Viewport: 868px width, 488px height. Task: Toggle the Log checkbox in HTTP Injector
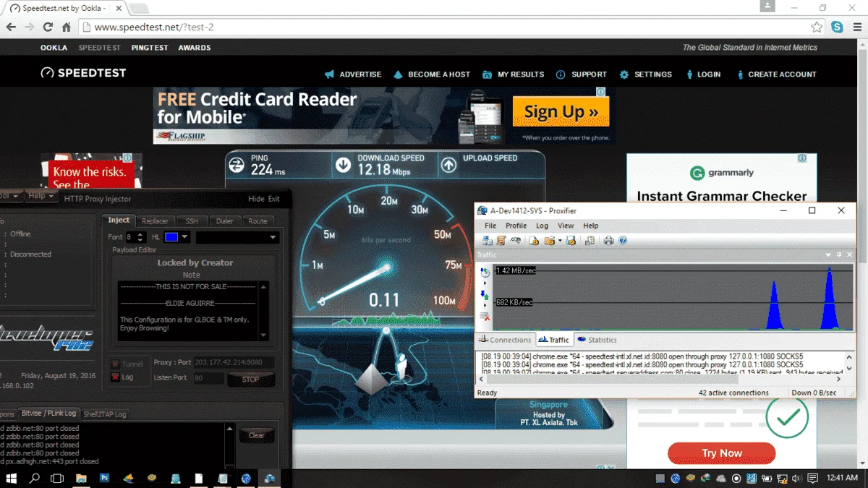[x=116, y=377]
